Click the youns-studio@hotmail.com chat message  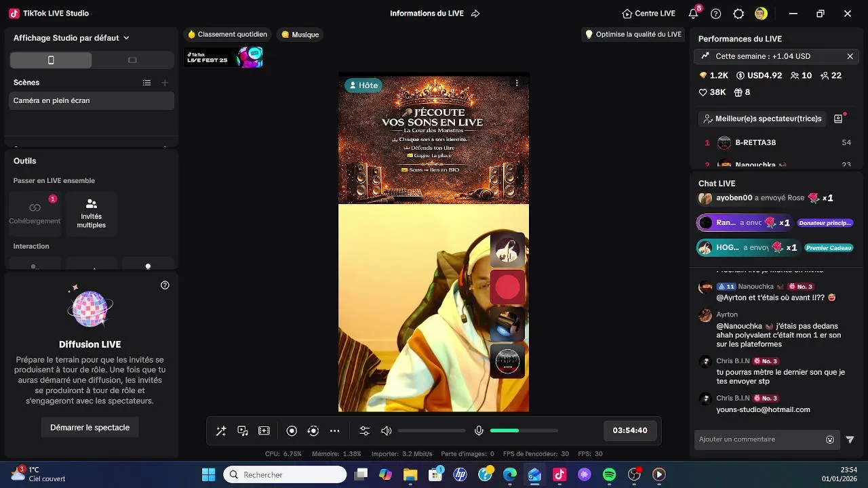click(x=763, y=409)
